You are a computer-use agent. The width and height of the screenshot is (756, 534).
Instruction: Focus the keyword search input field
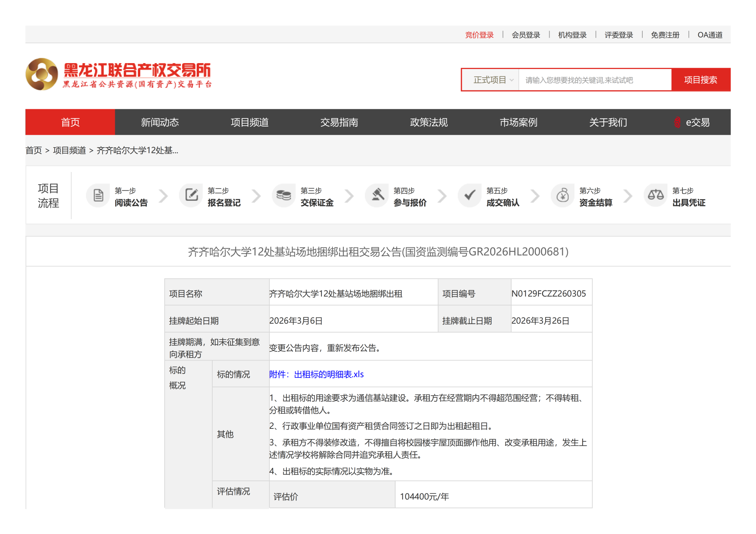click(594, 80)
